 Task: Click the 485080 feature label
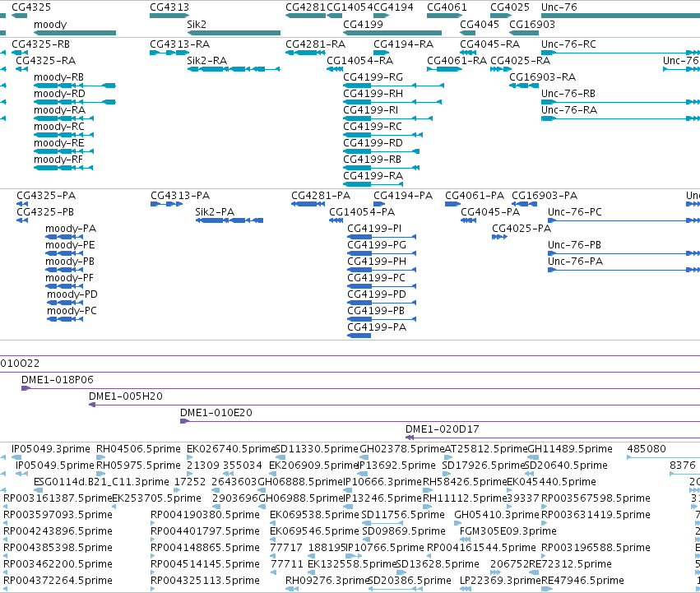pos(647,449)
